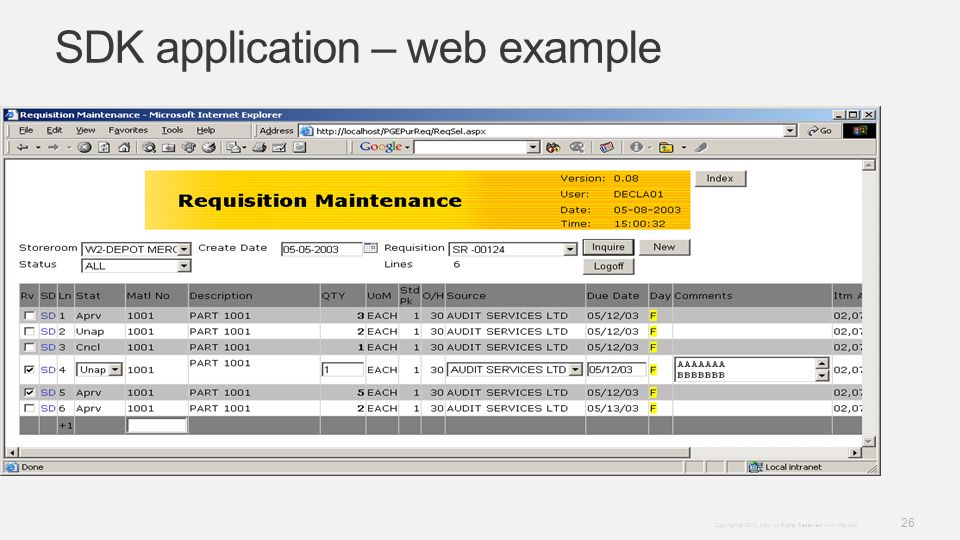Image resolution: width=960 pixels, height=540 pixels.
Task: Click the Stop loading icon
Action: [84, 148]
